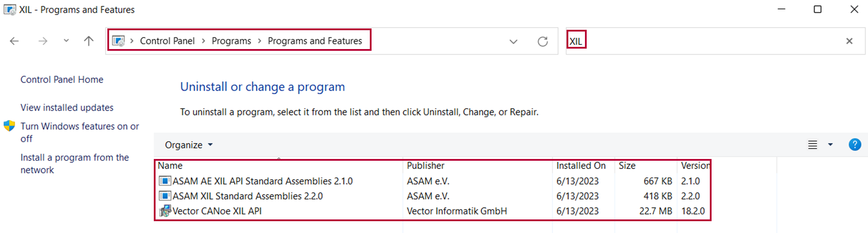Refresh the Programs and Features list
Screen dimensions: 868x233
(542, 42)
